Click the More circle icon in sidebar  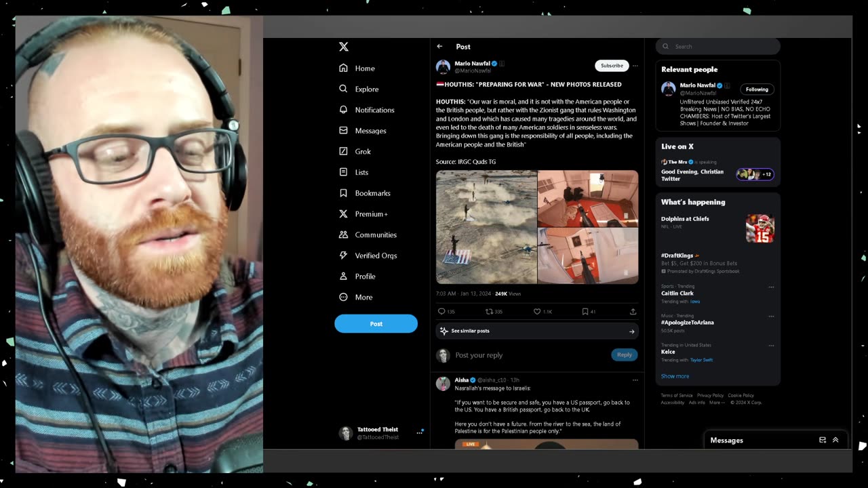[x=343, y=297]
